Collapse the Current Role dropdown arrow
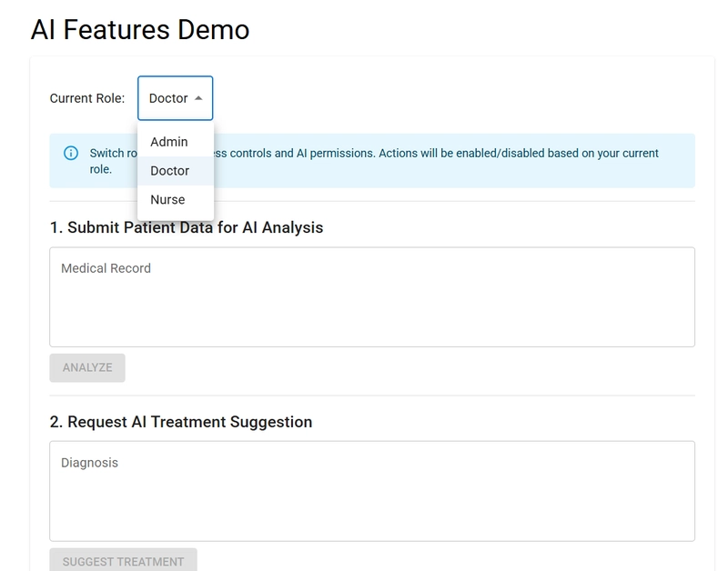Screen dimensions: 728x571 tap(198, 98)
